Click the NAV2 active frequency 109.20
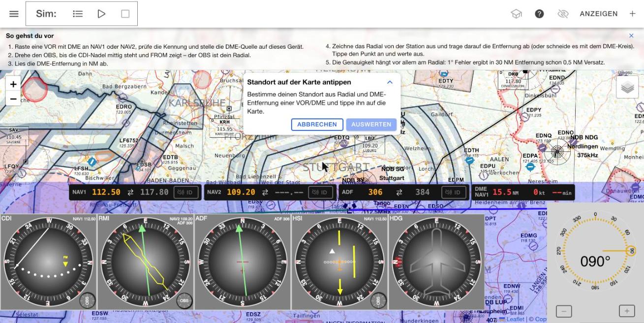 [241, 192]
